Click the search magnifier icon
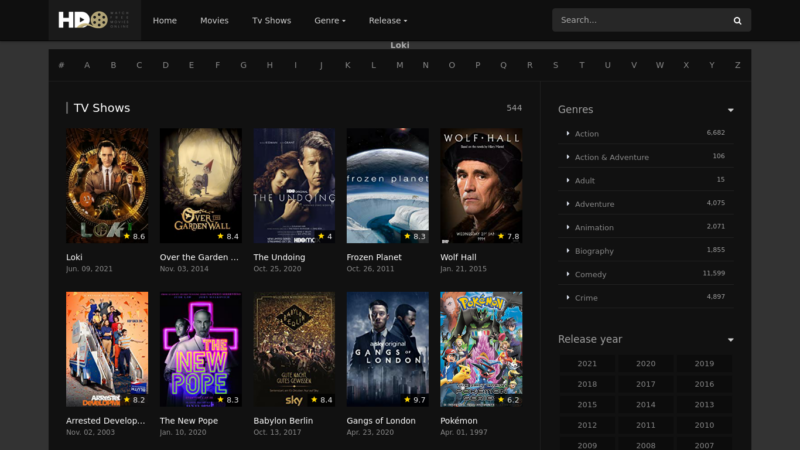The image size is (800, 450). click(737, 20)
